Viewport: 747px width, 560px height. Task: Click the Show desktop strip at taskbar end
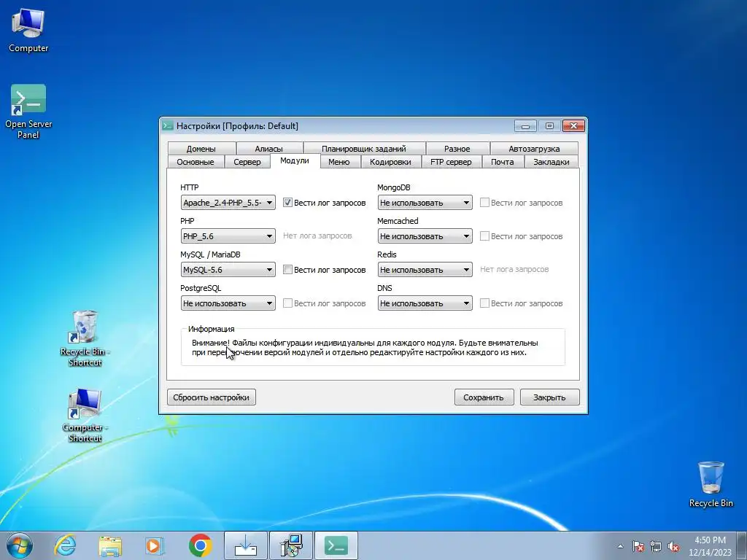coord(743,546)
